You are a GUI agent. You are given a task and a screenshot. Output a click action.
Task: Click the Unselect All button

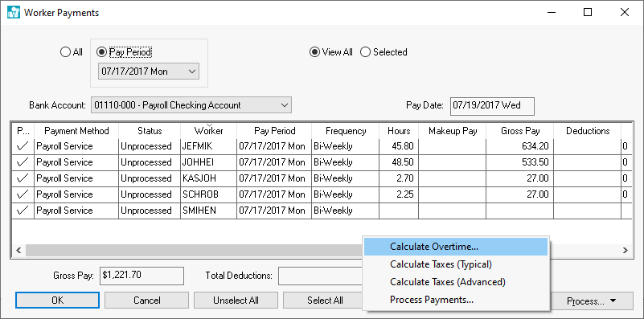coord(236,301)
